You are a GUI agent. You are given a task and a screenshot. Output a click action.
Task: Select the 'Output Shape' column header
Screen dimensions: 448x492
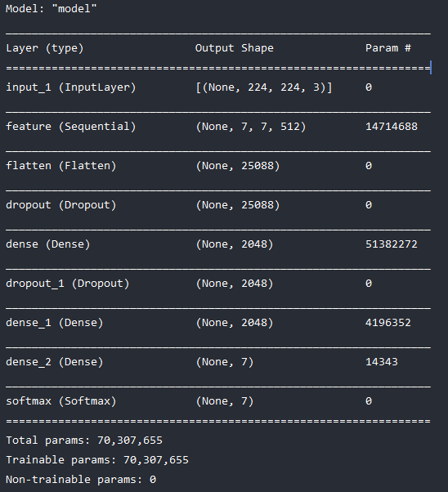[234, 48]
